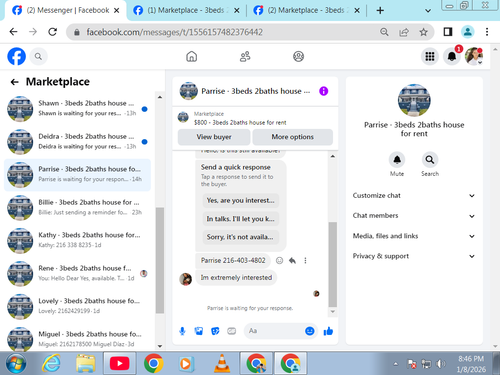
Task: Open the Miguel conversation
Action: coord(77,339)
